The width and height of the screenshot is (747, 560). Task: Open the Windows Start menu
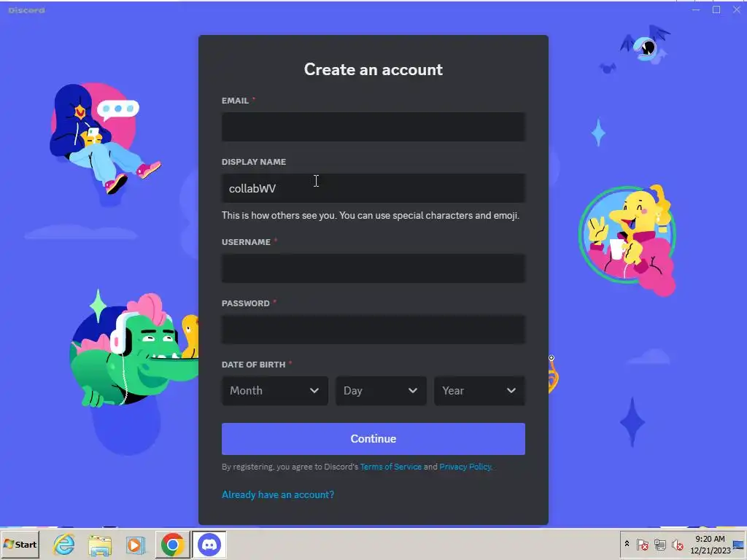(20, 544)
